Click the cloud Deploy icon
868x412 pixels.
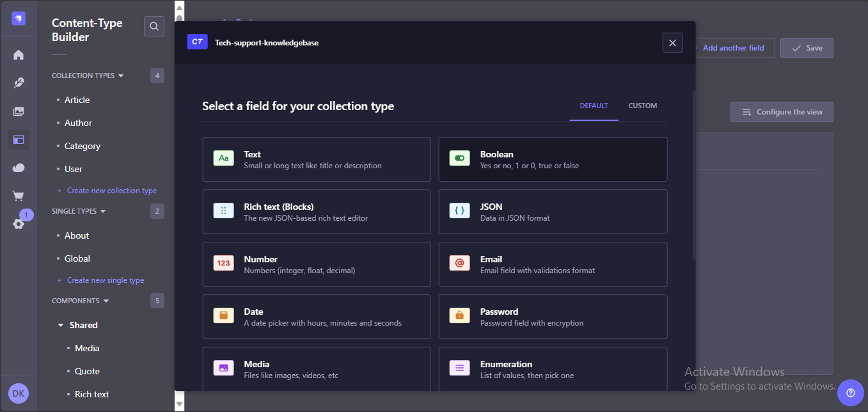(x=19, y=168)
